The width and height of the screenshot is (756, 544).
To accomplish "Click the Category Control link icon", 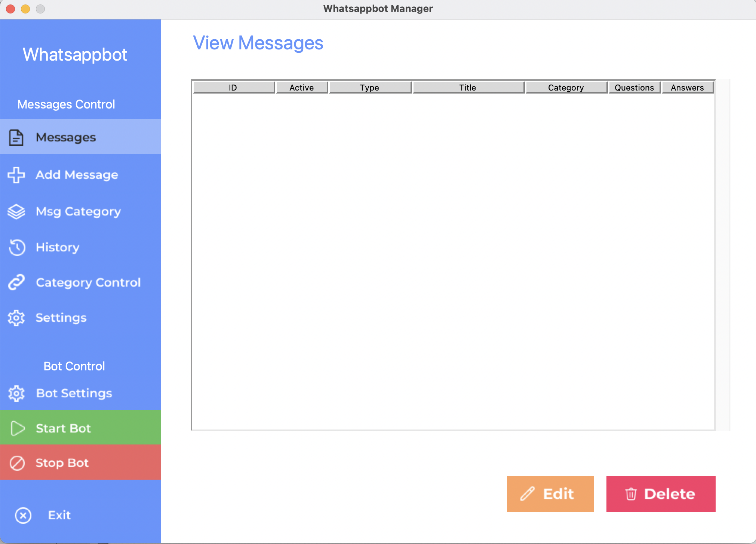I will pyautogui.click(x=16, y=282).
